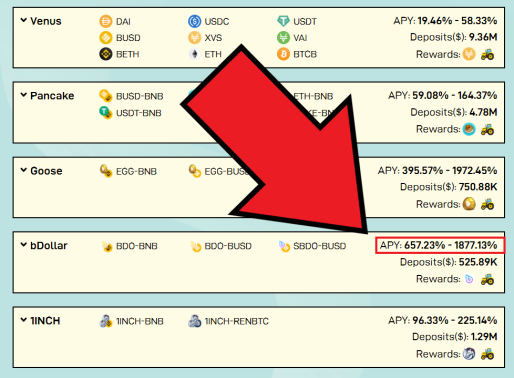Collapse the Venus section chevron
Screen dimensions: 514x378
point(23,20)
